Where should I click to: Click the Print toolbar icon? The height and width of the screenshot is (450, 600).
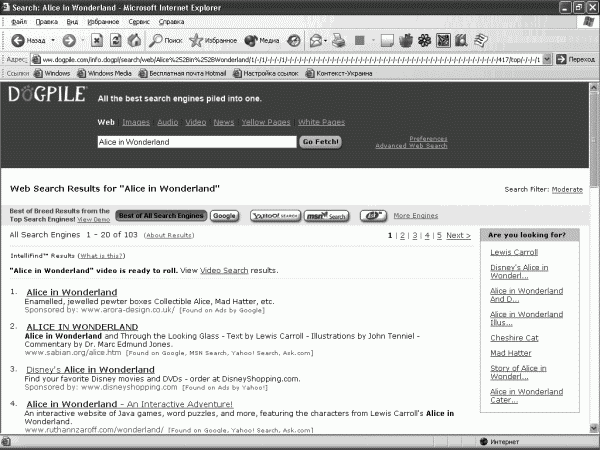339,40
